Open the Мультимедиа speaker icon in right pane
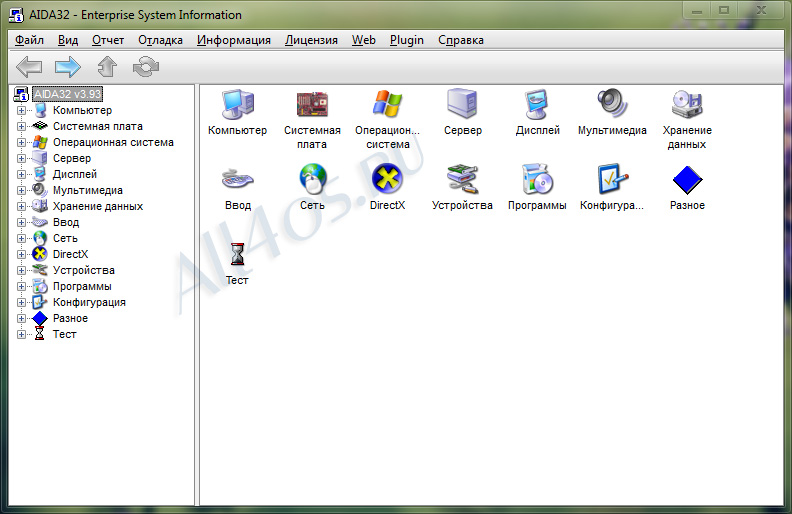The height and width of the screenshot is (514, 792). pyautogui.click(x=612, y=104)
